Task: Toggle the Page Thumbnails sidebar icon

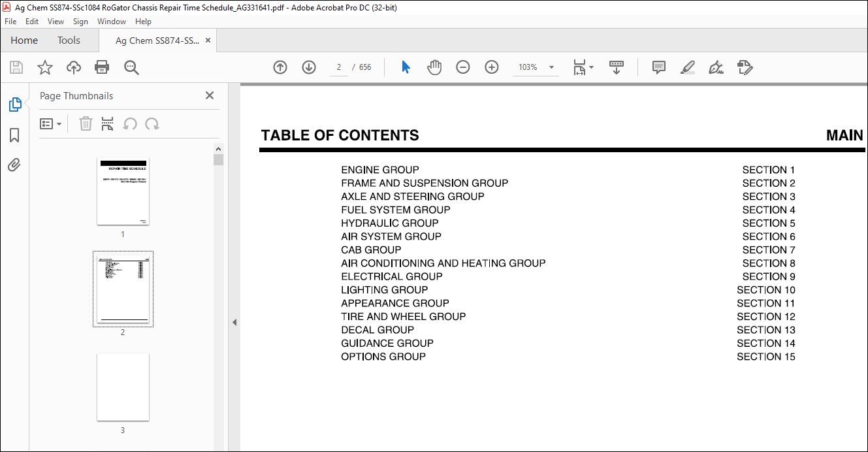Action: (x=14, y=104)
